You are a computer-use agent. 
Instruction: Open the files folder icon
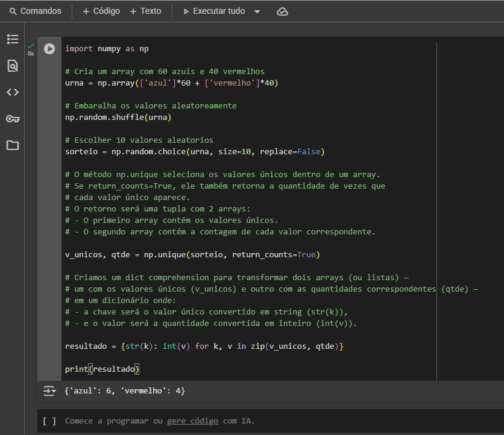(x=13, y=145)
